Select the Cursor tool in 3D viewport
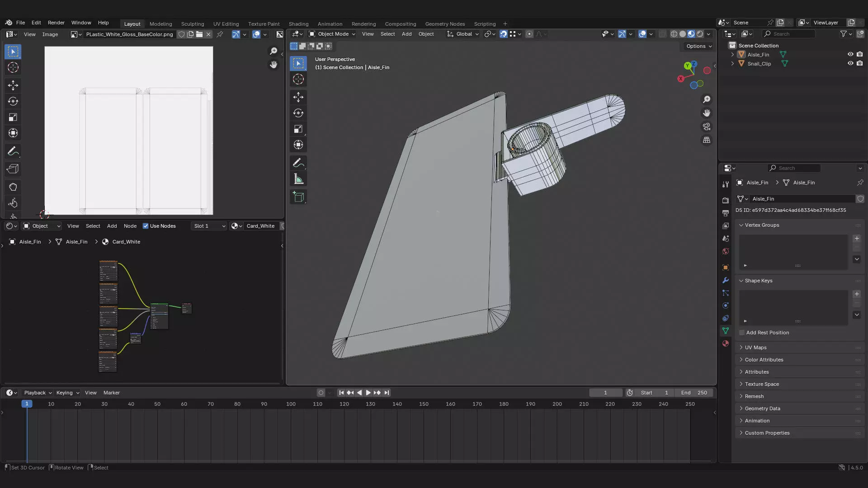 [298, 79]
